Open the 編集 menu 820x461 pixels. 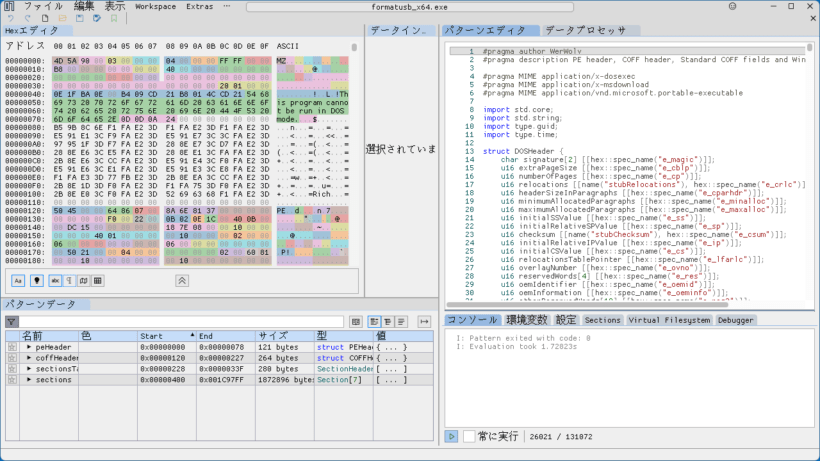pyautogui.click(x=84, y=7)
